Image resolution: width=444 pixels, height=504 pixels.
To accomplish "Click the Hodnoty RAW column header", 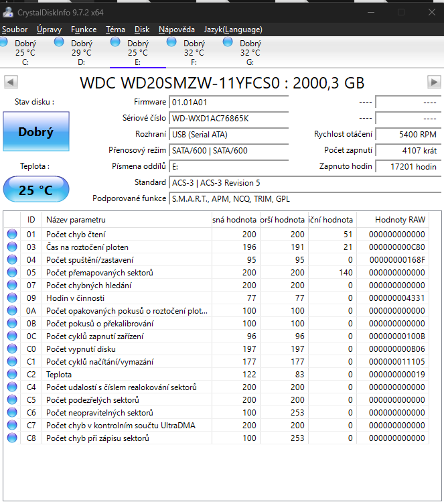I will [x=392, y=220].
